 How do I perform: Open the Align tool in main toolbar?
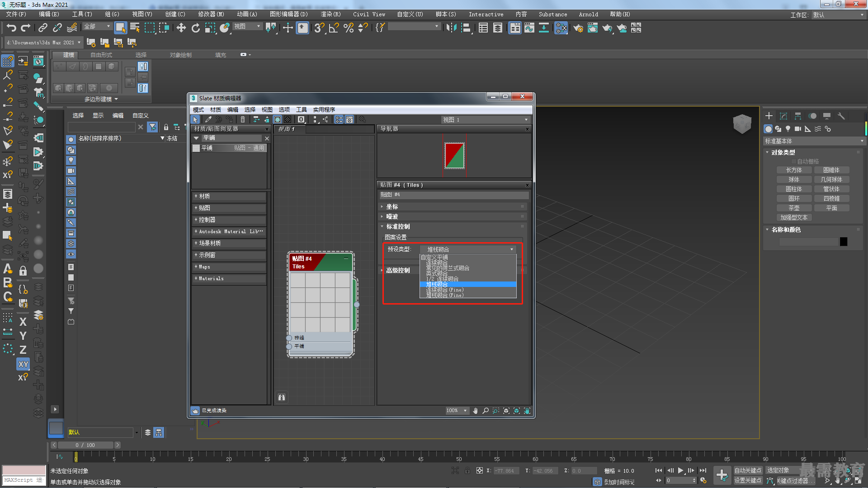click(x=466, y=28)
